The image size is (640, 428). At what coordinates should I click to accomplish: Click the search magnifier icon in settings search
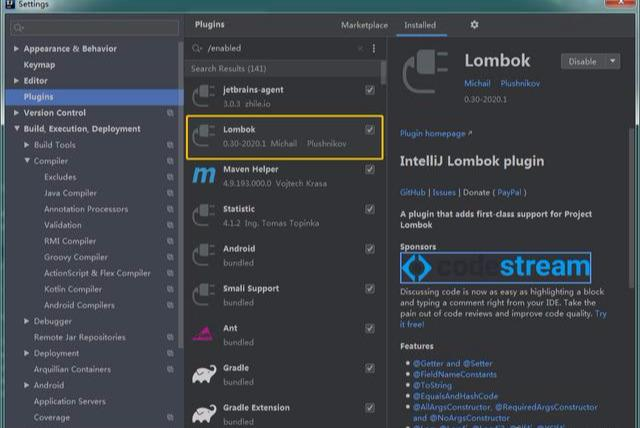(x=18, y=28)
